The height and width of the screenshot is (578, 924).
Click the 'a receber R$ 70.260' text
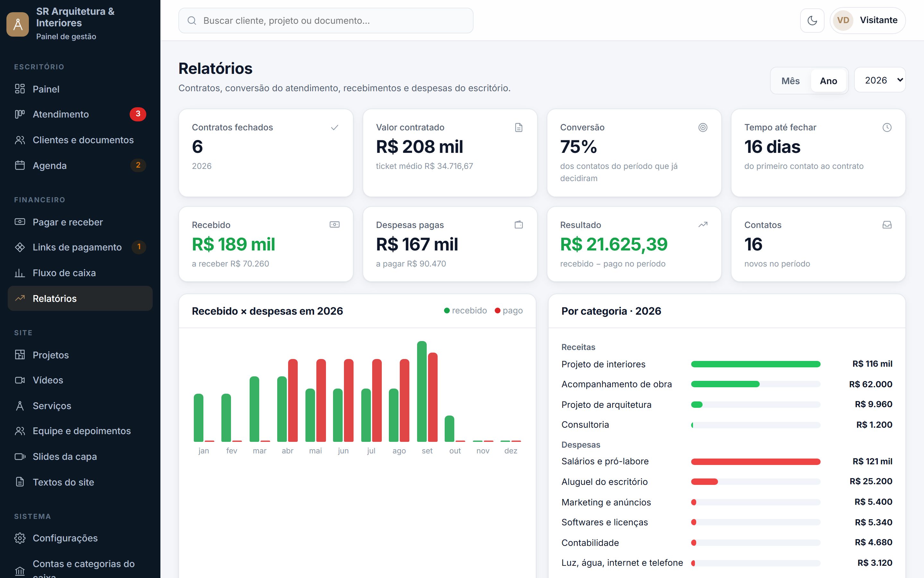click(x=230, y=264)
